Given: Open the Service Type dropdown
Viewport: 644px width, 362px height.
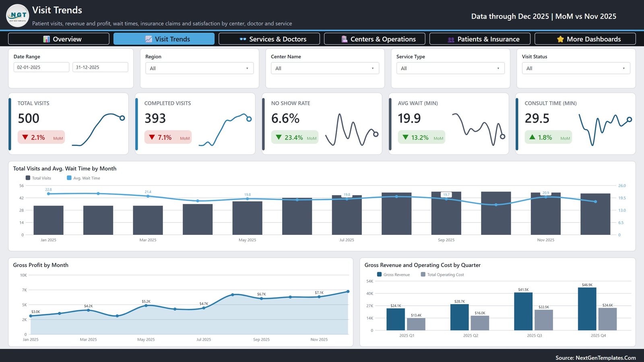Looking at the screenshot, I should [450, 68].
